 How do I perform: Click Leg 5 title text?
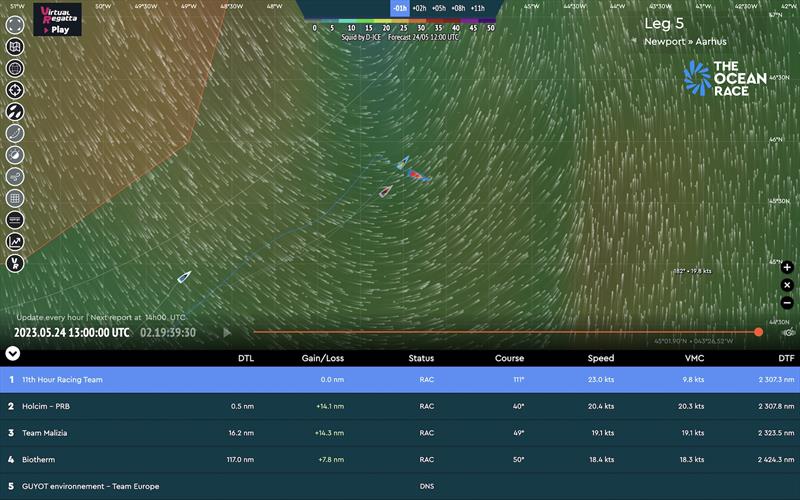pos(664,23)
